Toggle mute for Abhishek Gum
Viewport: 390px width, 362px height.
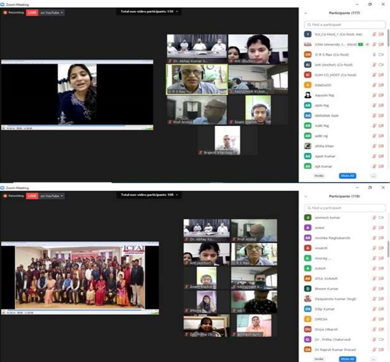374,116
